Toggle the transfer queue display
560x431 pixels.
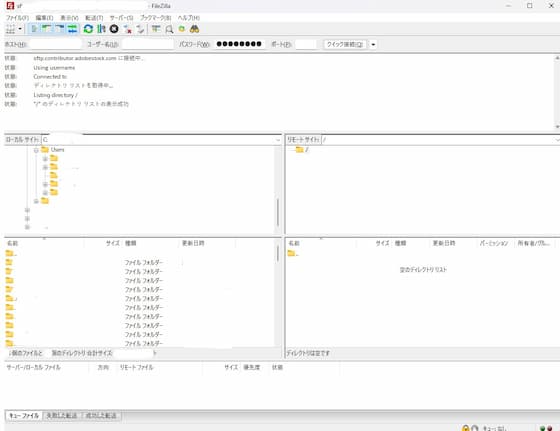click(x=72, y=29)
